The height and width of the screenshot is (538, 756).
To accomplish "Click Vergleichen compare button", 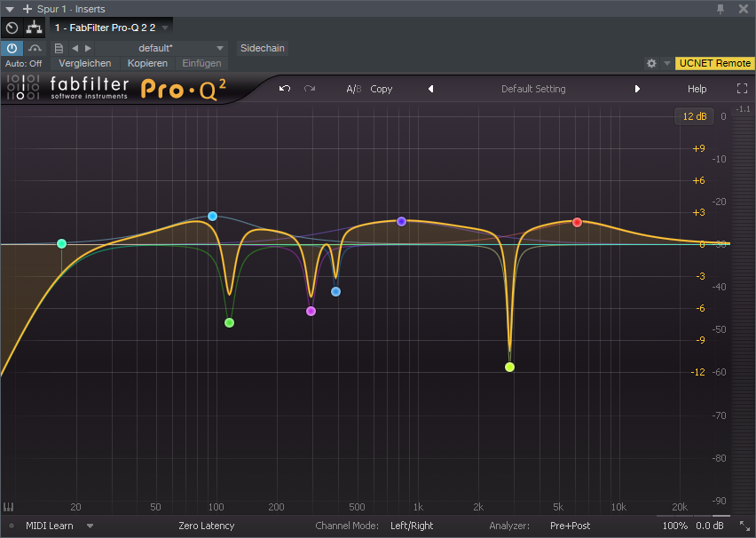I will click(x=85, y=63).
